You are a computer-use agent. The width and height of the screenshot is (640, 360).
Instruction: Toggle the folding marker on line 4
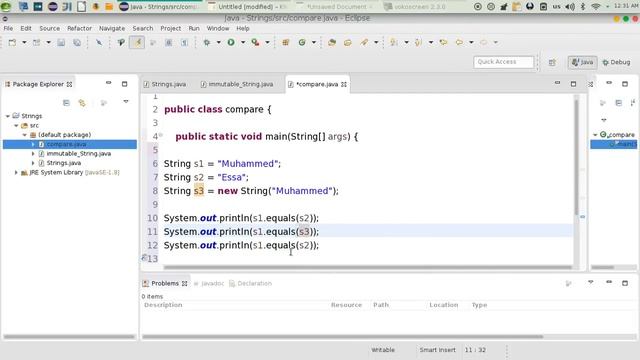tap(161, 135)
